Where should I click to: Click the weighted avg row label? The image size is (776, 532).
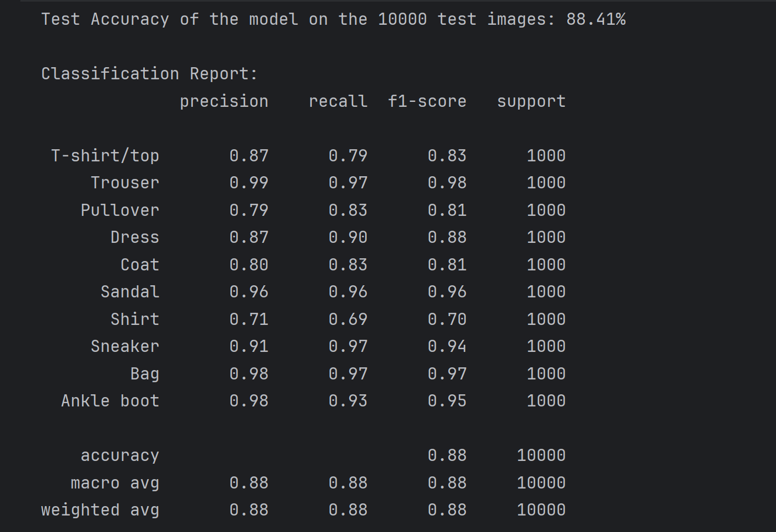point(100,510)
